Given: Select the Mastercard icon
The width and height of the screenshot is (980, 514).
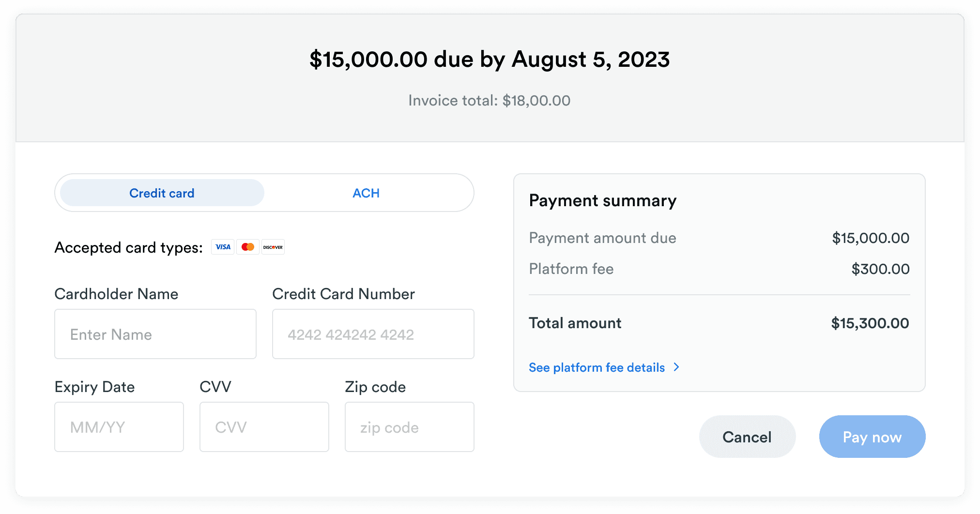Looking at the screenshot, I should click(x=248, y=247).
